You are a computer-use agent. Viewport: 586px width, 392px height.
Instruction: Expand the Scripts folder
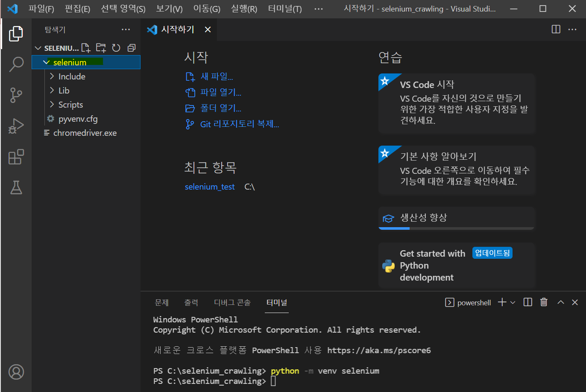[86, 105]
